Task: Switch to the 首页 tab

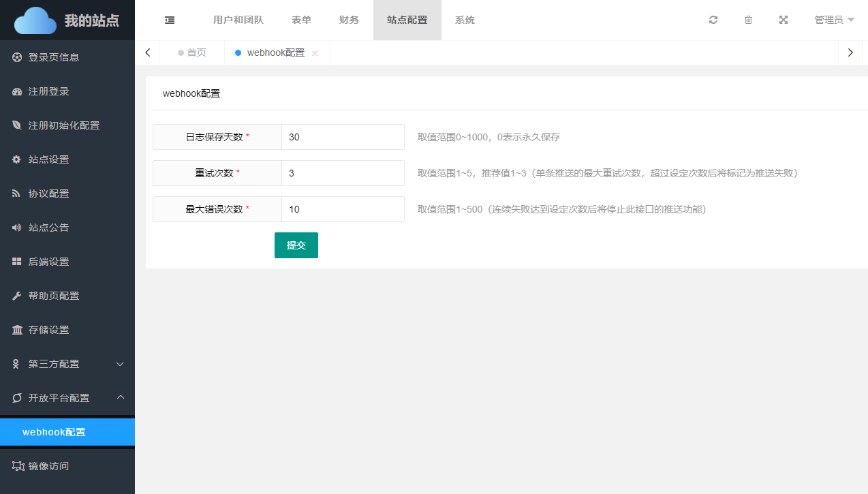Action: [192, 53]
